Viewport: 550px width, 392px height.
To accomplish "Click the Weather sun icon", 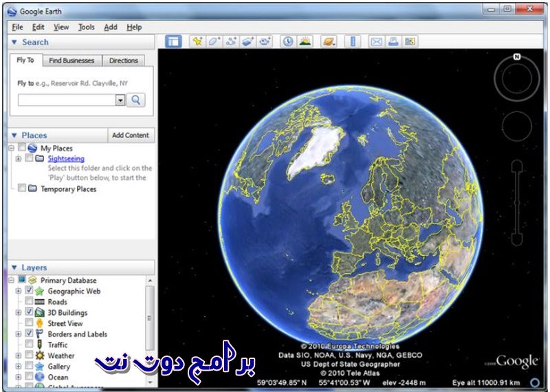I will [40, 356].
